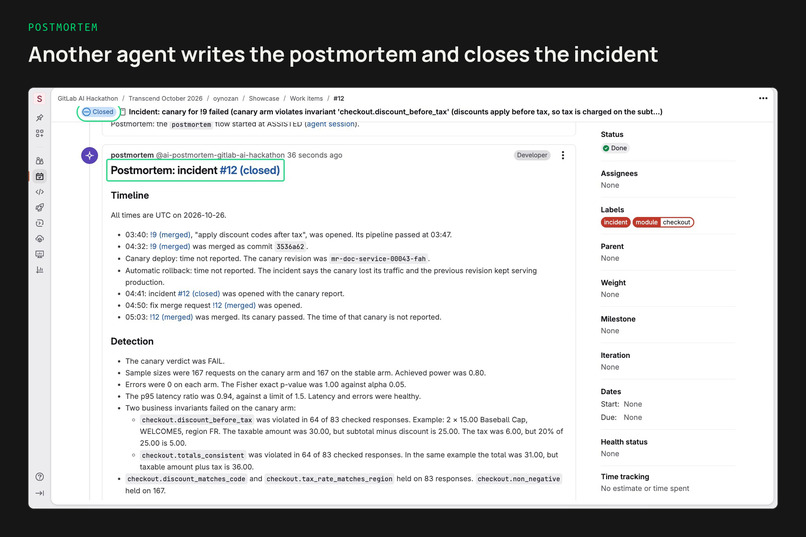Click the incident title starting 'Incident: canary for !9'

click(395, 112)
